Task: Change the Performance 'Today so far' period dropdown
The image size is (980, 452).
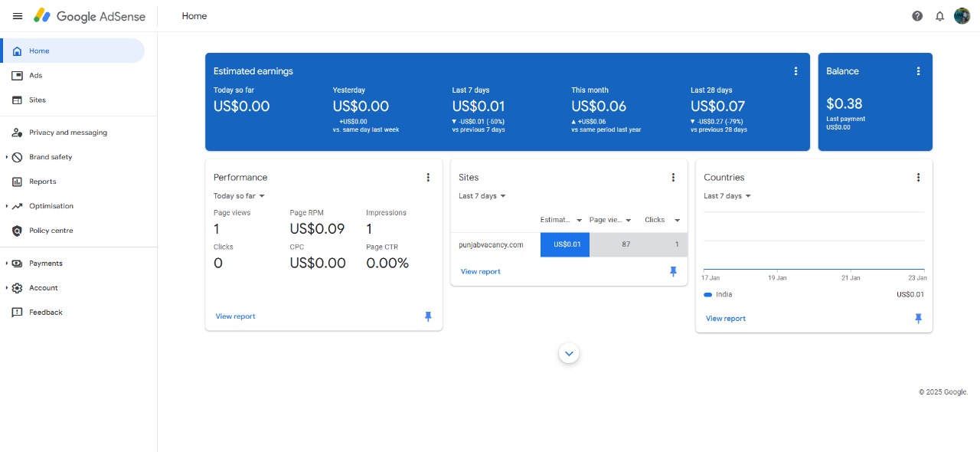Action: (x=239, y=196)
